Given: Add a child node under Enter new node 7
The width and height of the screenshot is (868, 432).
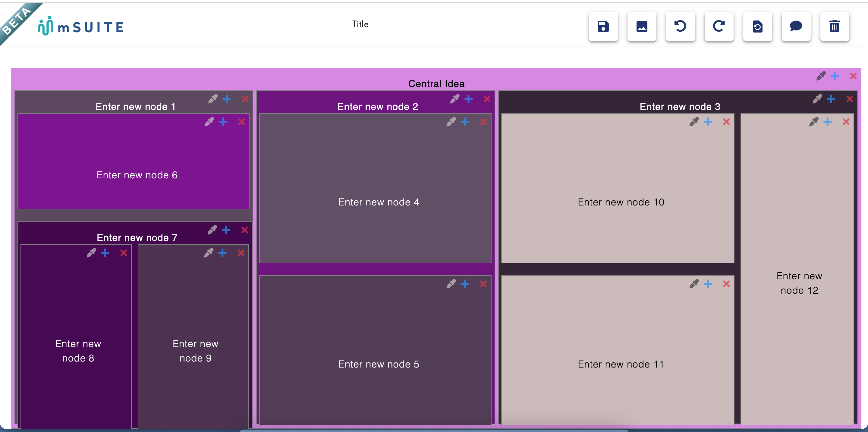Looking at the screenshot, I should coord(226,230).
